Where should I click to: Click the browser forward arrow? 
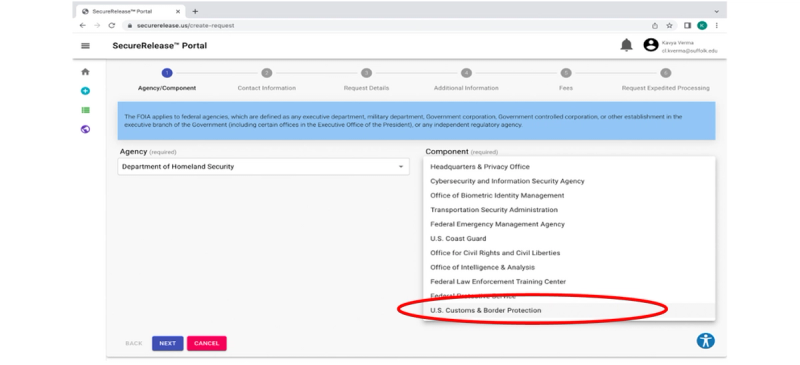pyautogui.click(x=97, y=26)
